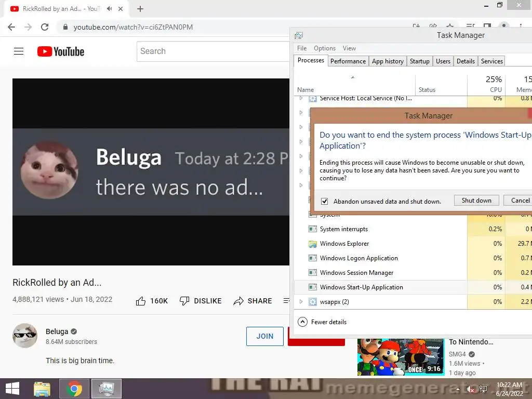Open Task Manager Options menu
The width and height of the screenshot is (532, 399).
click(x=325, y=48)
